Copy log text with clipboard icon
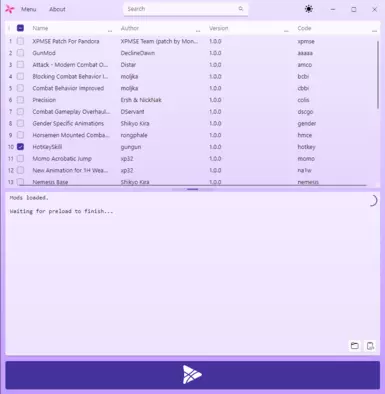This screenshot has width=385, height=394. (x=370, y=346)
